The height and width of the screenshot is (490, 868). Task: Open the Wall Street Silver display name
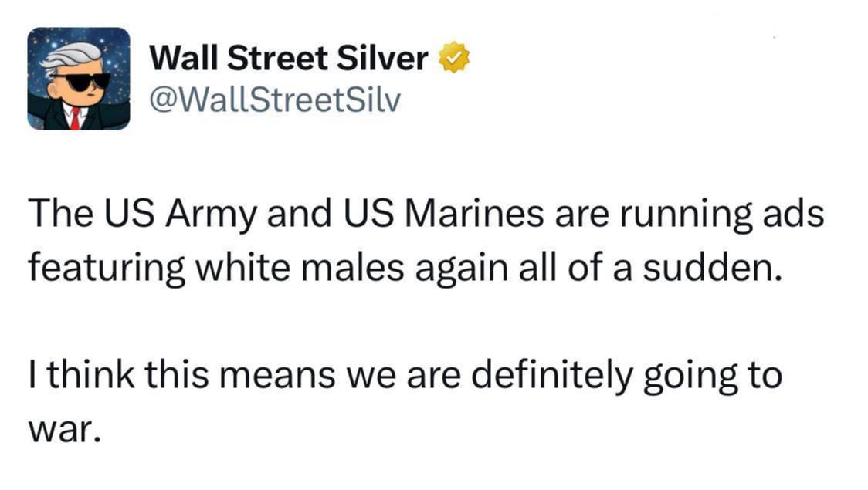point(288,59)
